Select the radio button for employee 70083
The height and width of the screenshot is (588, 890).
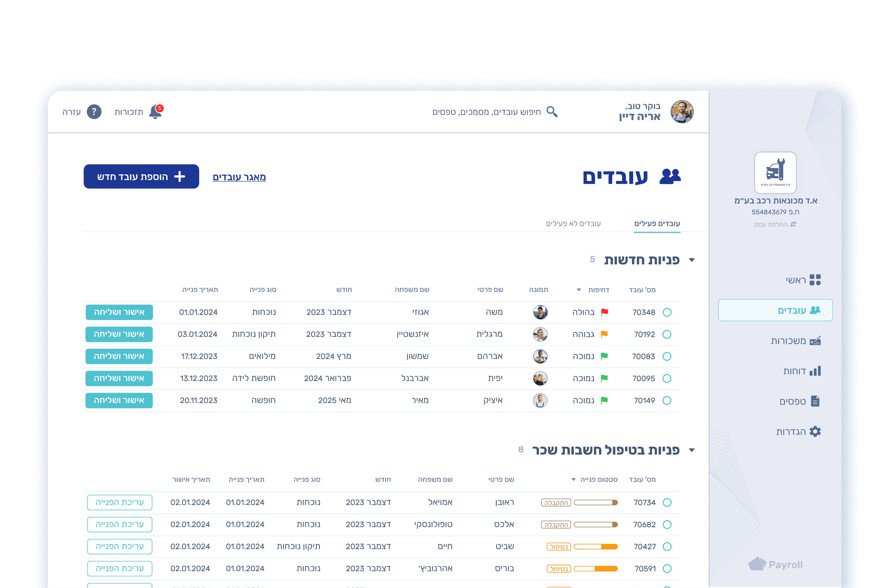coord(667,356)
